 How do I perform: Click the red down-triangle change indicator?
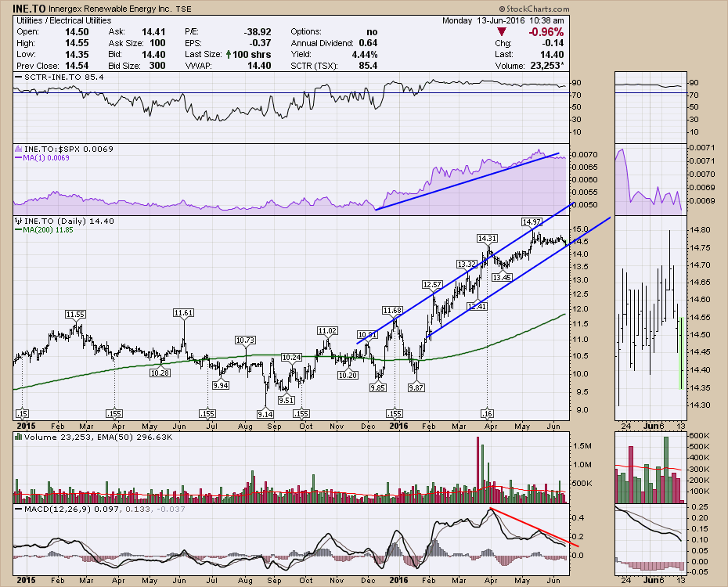coord(502,32)
